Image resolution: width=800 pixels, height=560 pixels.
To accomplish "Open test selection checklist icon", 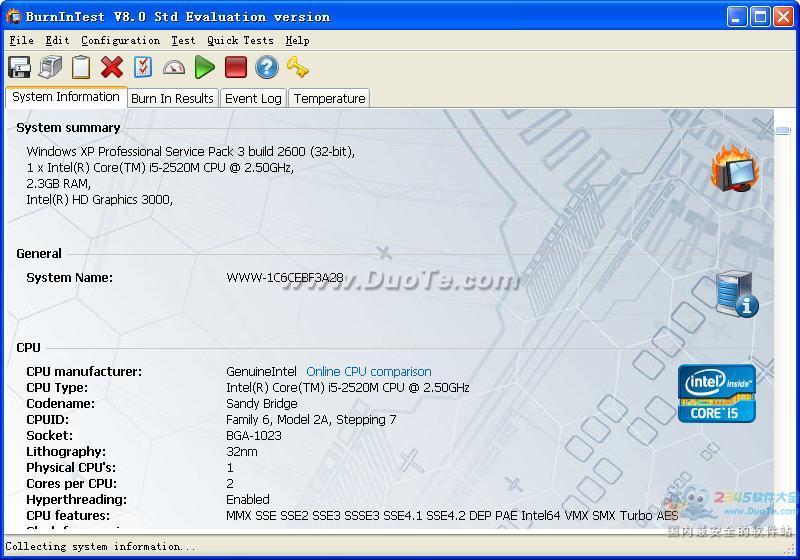I will (x=143, y=67).
